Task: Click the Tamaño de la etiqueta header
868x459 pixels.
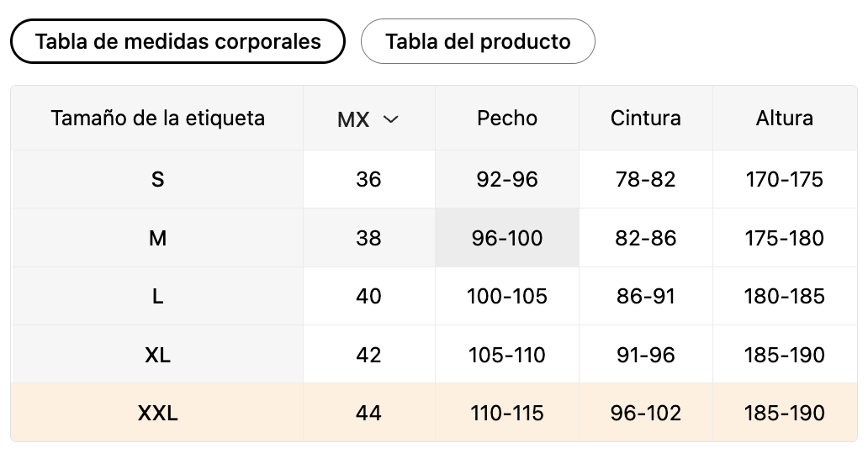Action: pyautogui.click(x=158, y=119)
